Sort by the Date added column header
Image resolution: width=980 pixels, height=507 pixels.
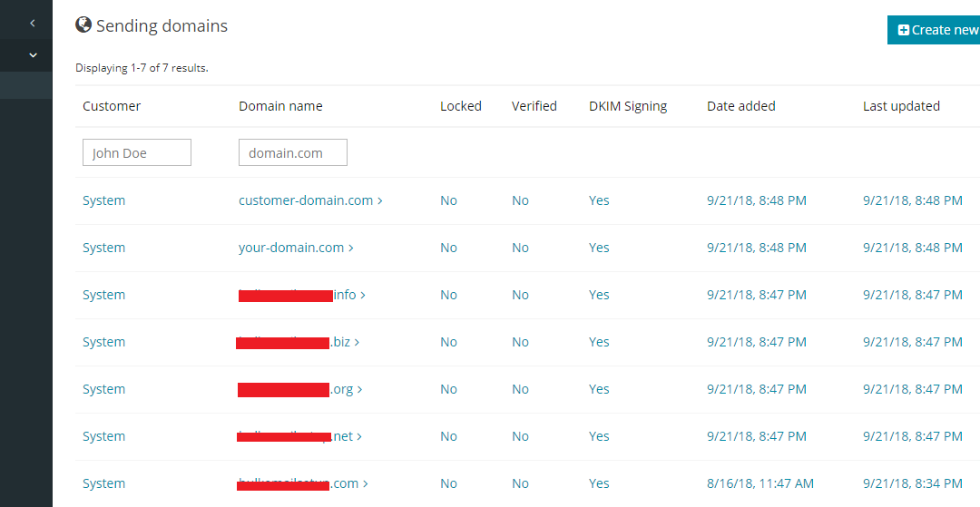741,106
